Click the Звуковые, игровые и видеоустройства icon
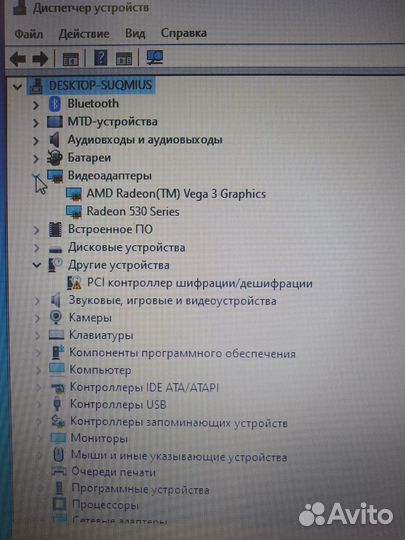This screenshot has height=540, width=405. 55,301
